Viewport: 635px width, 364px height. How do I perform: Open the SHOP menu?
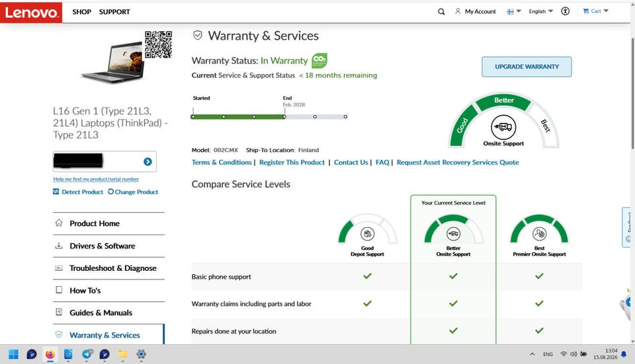pos(82,12)
